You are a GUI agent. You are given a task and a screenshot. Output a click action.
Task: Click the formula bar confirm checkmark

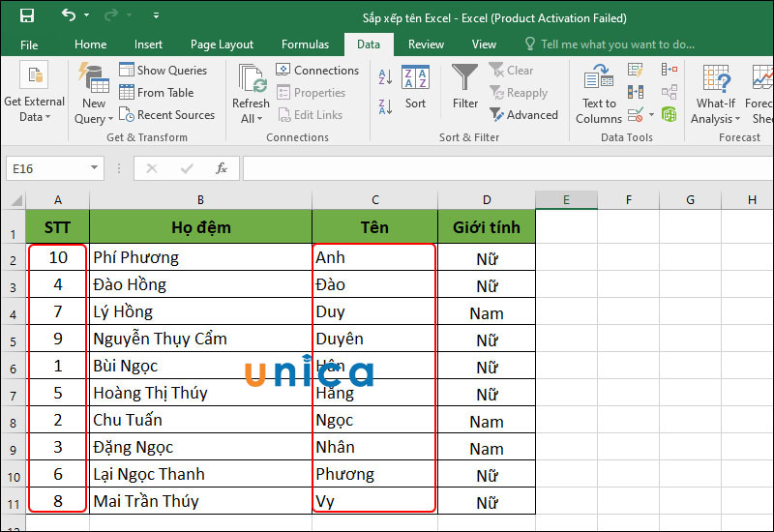(x=187, y=168)
